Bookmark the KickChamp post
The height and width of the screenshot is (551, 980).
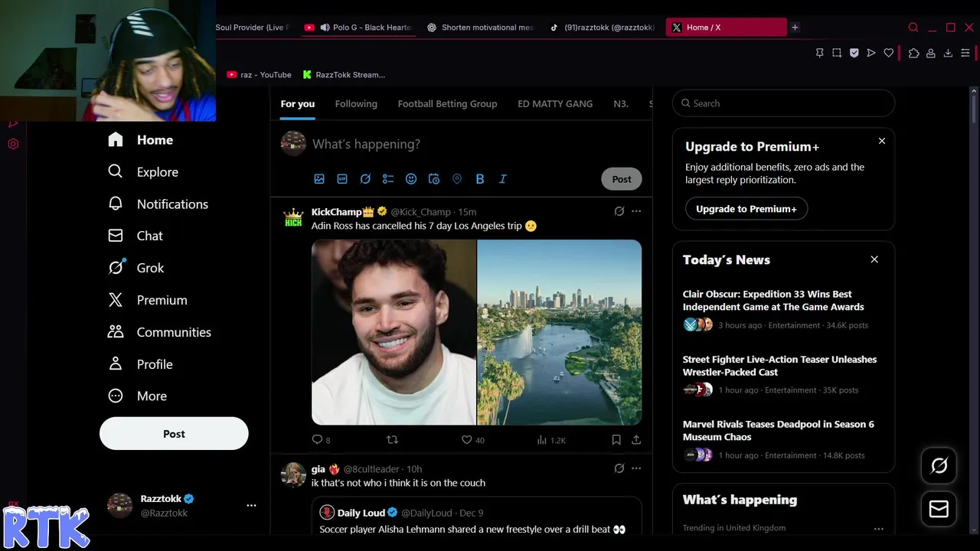pyautogui.click(x=616, y=439)
